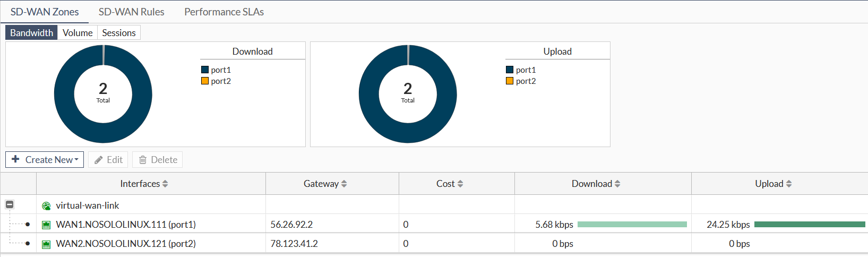Switch the chart view to Sessions

[119, 33]
